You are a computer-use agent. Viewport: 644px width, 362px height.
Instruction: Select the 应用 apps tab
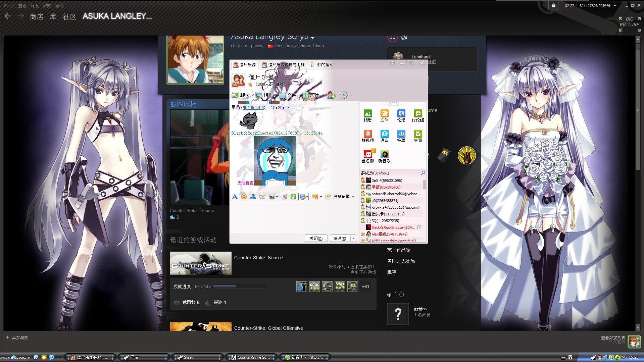pyautogui.click(x=311, y=95)
